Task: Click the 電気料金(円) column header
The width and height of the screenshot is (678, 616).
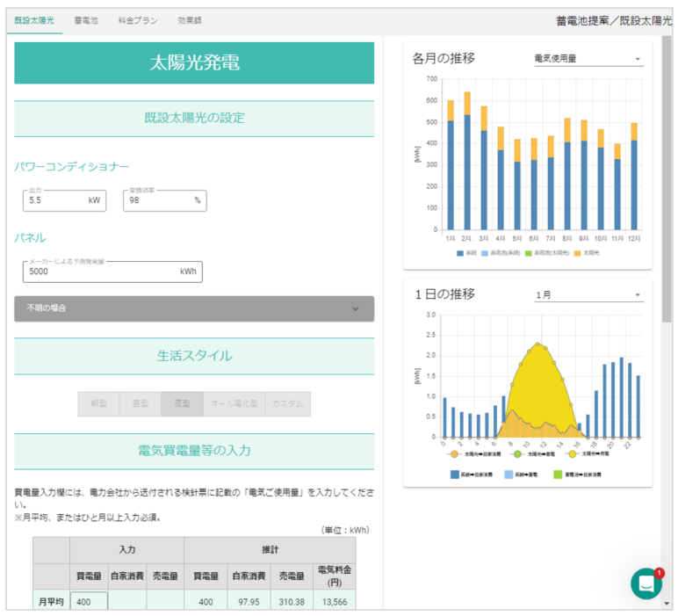Action: point(335,576)
